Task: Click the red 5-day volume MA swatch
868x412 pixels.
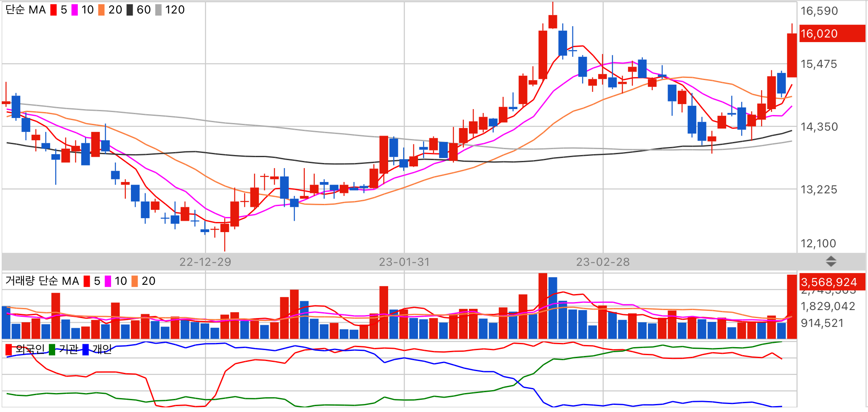Action: tap(87, 281)
